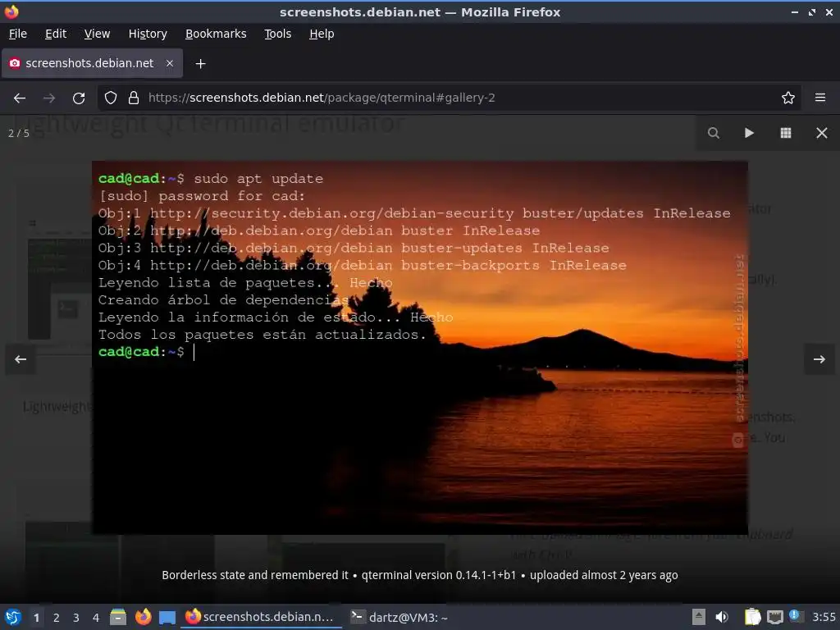
Task: Click the '2 / 5' gallery counter
Action: (18, 134)
